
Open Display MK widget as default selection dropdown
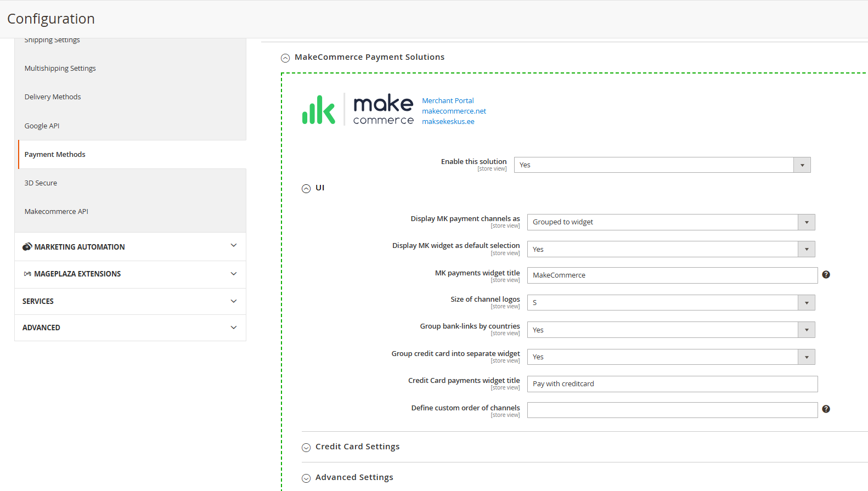671,249
